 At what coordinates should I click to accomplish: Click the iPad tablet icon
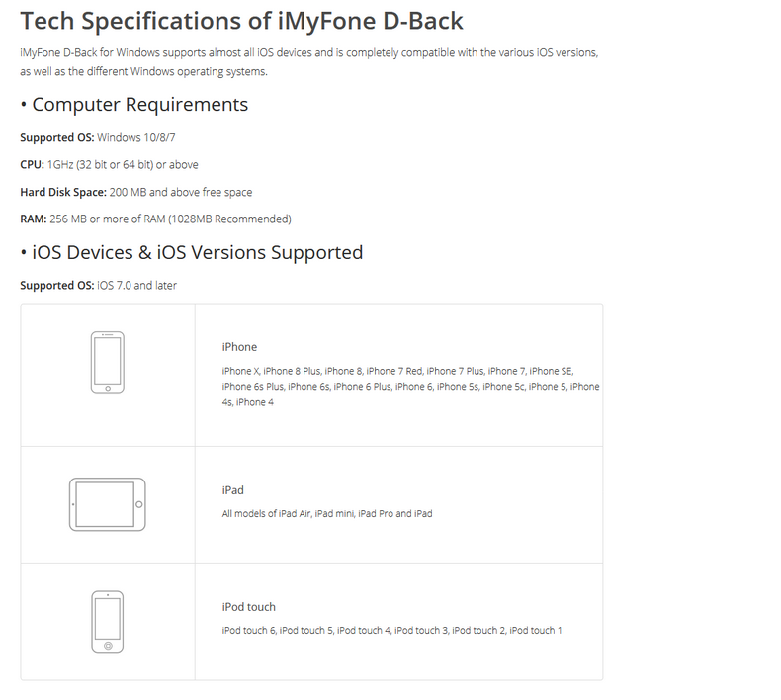107,504
